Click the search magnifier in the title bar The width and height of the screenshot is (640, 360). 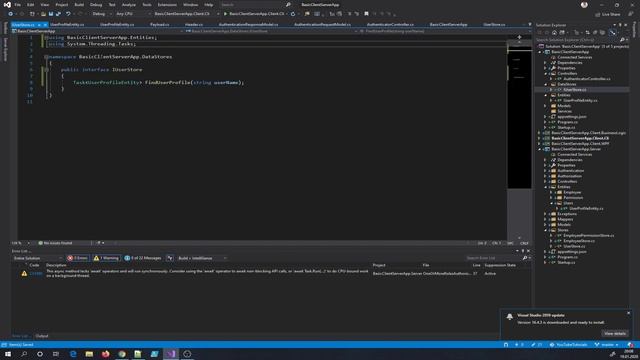coord(288,5)
